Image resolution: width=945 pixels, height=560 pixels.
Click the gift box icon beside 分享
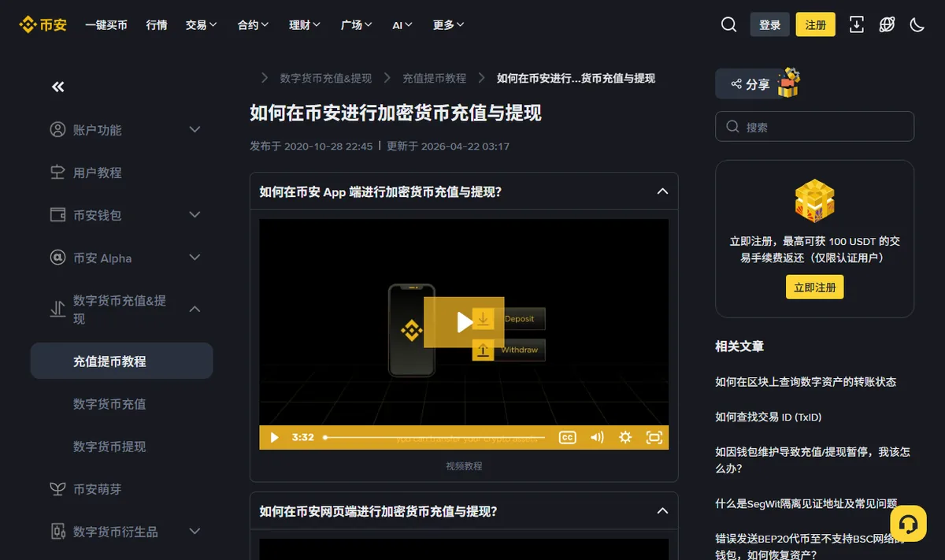coord(788,83)
